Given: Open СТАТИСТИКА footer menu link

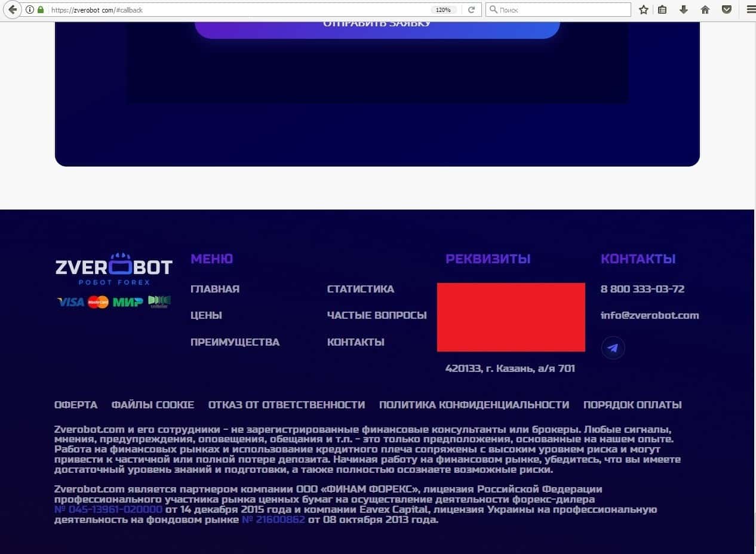Looking at the screenshot, I should [361, 289].
